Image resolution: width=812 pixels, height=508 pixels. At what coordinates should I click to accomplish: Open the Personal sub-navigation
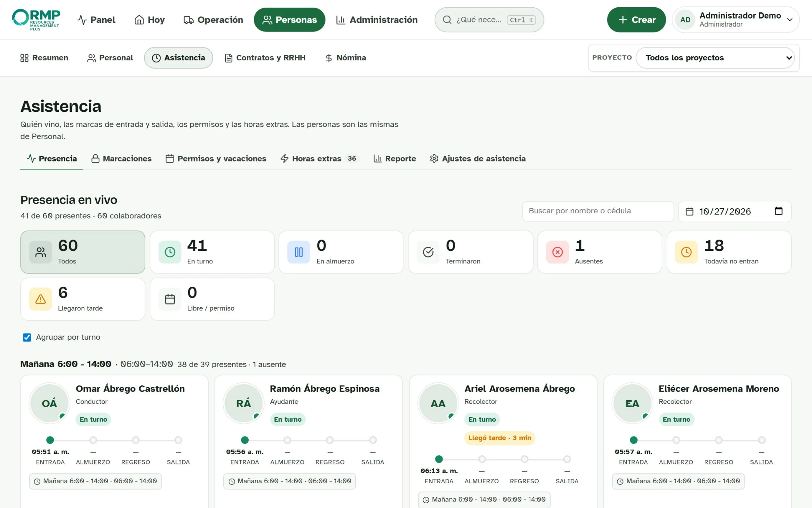click(110, 58)
